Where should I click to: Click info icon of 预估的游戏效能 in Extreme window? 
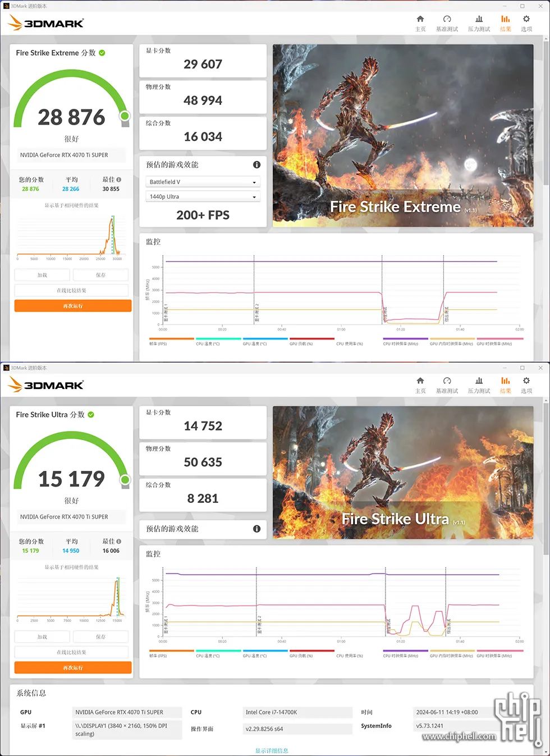click(256, 164)
